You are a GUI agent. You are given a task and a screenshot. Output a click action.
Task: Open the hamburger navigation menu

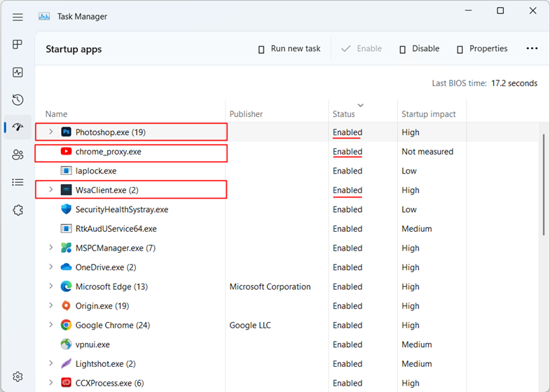tap(18, 17)
